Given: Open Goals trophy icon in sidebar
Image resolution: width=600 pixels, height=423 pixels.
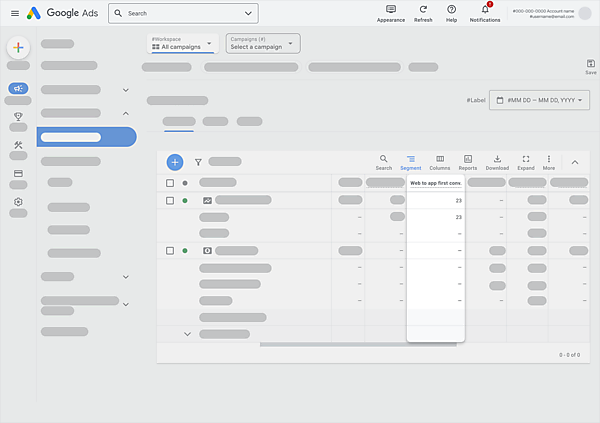Looking at the screenshot, I should coord(18,116).
